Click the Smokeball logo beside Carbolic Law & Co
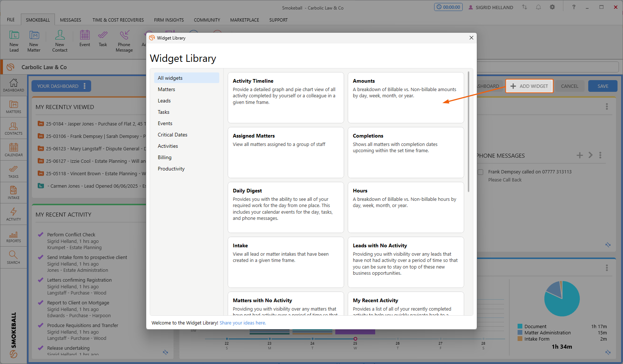 11,67
